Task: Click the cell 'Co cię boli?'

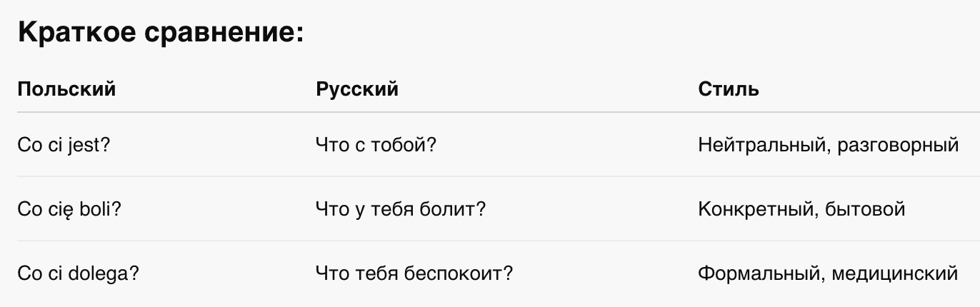Action: click(68, 209)
